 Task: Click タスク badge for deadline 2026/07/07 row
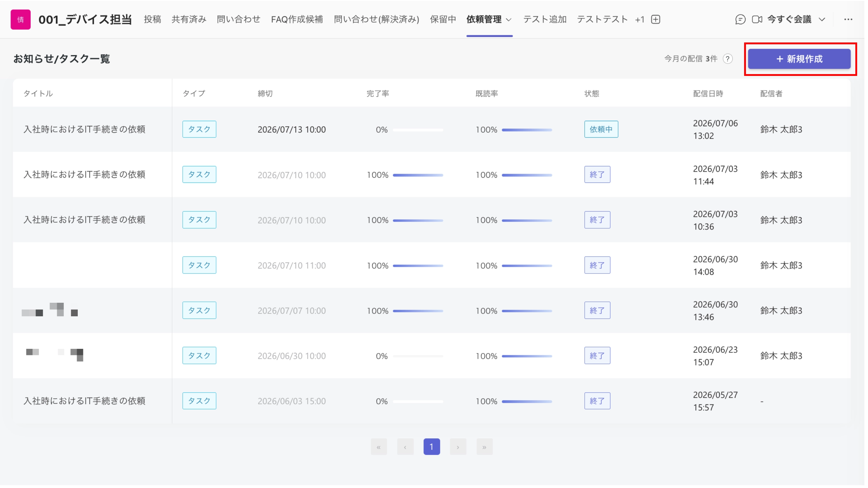click(x=199, y=310)
